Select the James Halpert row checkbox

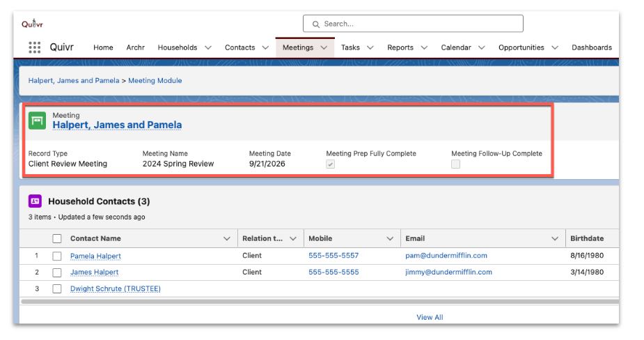click(57, 272)
